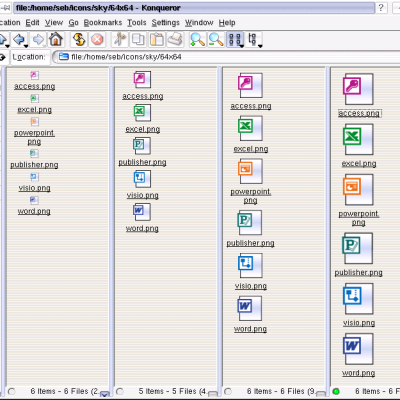Viewport: 400px width, 400px height.
Task: Zoom in with the magnifier plus icon
Action: click(197, 39)
